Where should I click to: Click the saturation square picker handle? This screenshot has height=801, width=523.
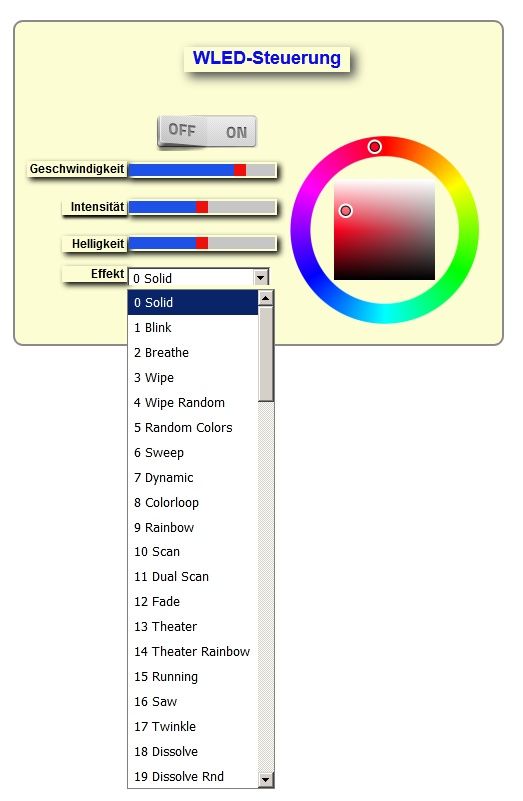pyautogui.click(x=346, y=210)
